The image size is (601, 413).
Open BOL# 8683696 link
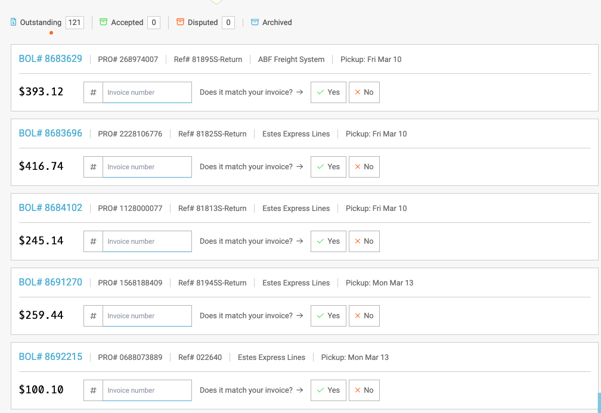pyautogui.click(x=50, y=133)
